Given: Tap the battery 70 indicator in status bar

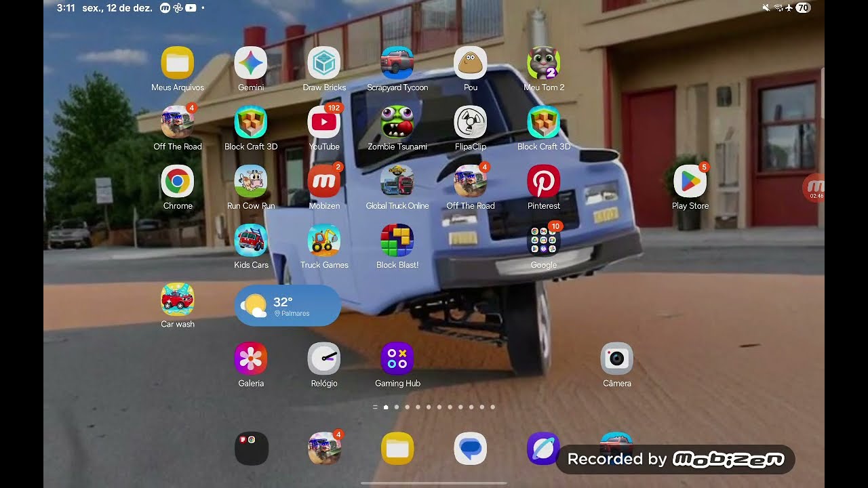Looking at the screenshot, I should coord(802,8).
